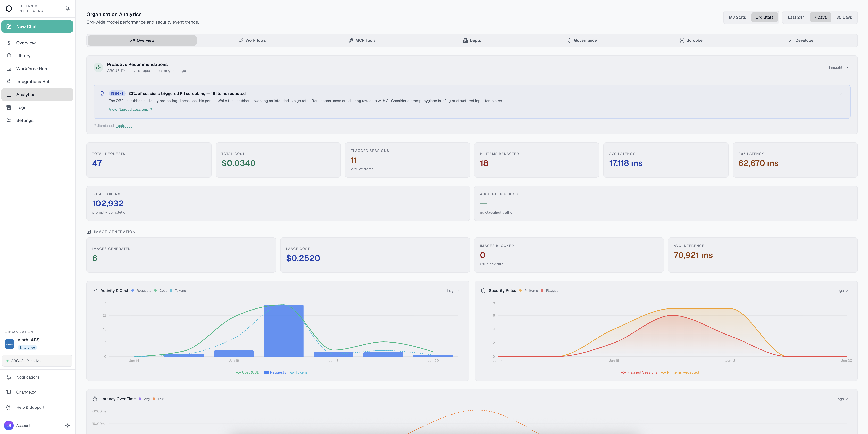Open Logs link in Activity & Cost

(454, 291)
